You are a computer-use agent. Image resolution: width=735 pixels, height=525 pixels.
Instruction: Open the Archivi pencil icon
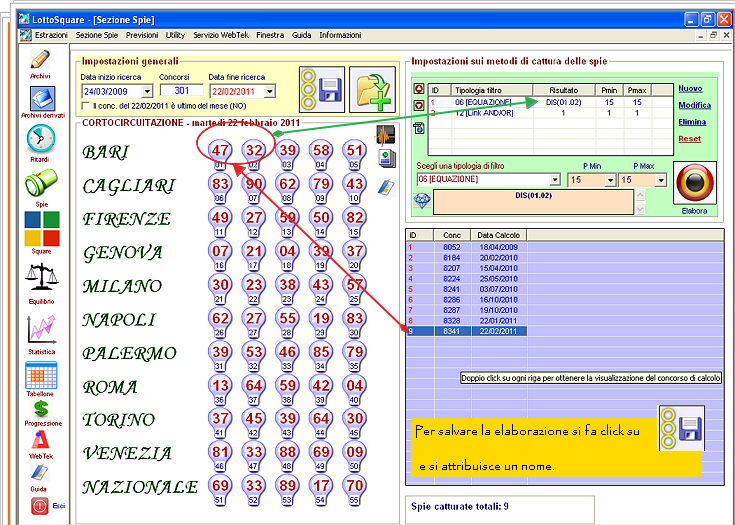(40, 60)
